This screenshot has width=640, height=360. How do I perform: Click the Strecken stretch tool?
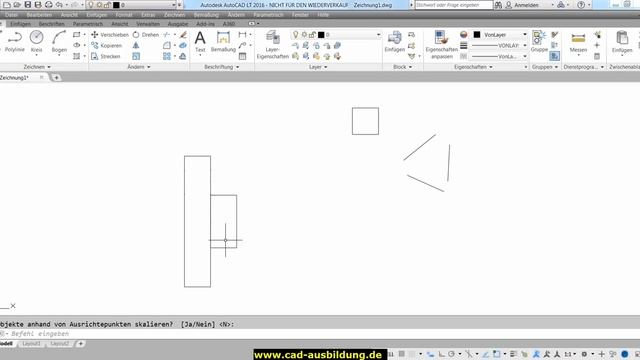pos(106,56)
